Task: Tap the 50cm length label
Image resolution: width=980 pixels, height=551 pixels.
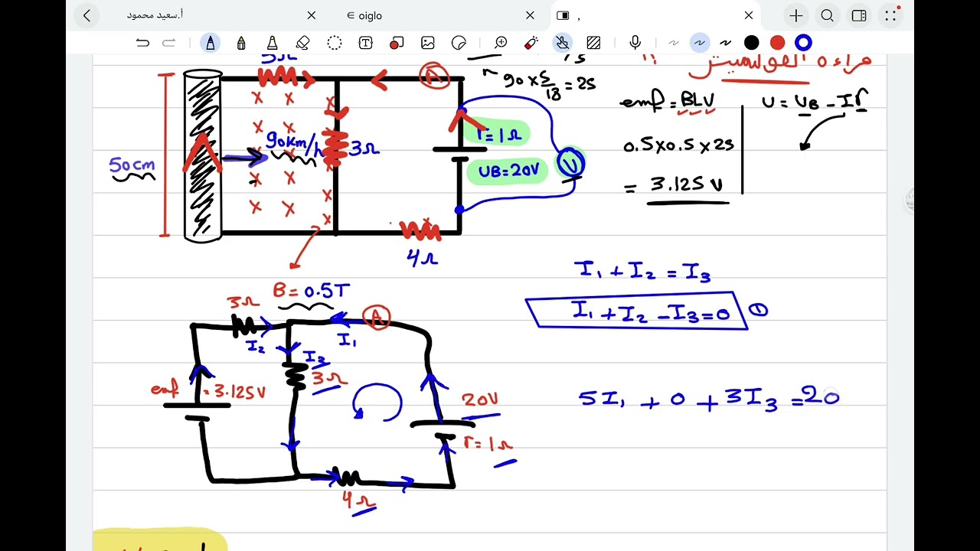Action: click(x=132, y=165)
